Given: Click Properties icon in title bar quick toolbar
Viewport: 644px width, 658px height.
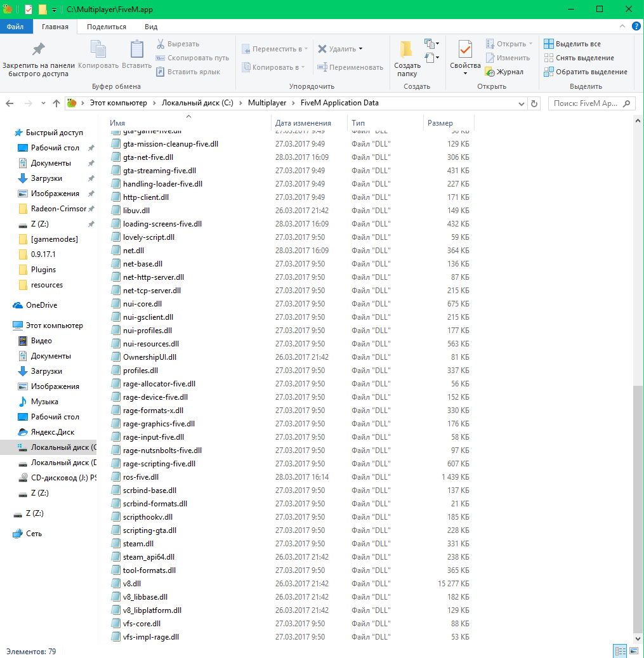Looking at the screenshot, I should (29, 10).
